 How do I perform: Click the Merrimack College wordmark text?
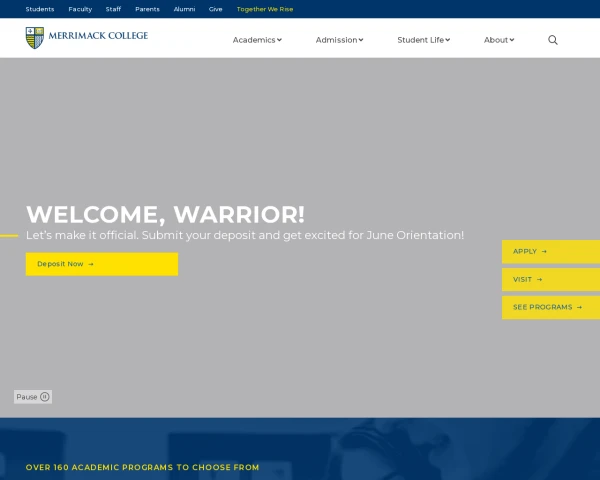[x=98, y=36]
